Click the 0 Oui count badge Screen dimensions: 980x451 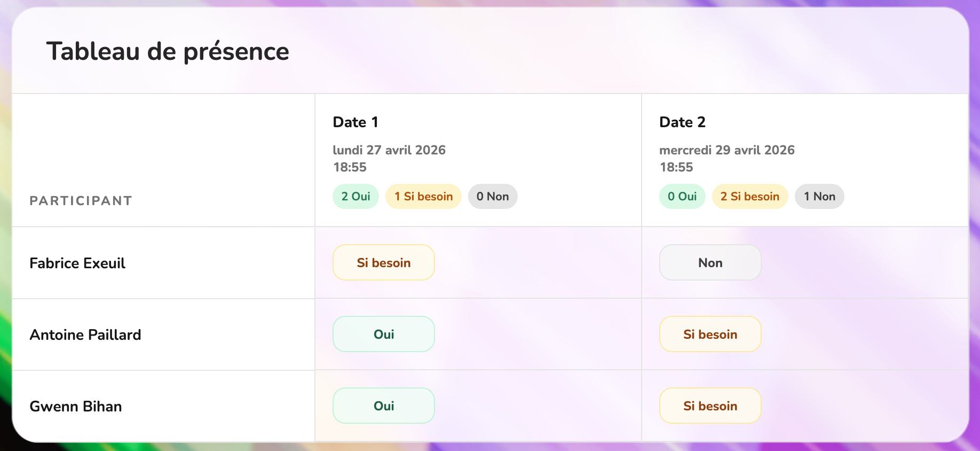pyautogui.click(x=682, y=197)
